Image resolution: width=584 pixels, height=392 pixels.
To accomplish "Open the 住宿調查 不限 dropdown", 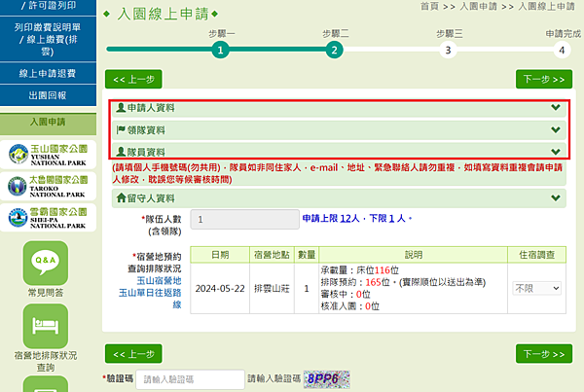I will coord(536,288).
